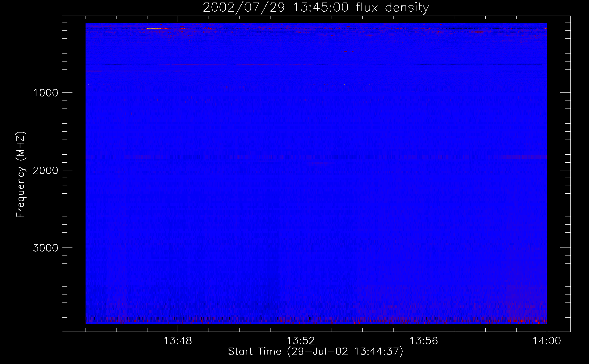Select the 2000 frequency tick label
The image size is (589, 364).
click(46, 170)
